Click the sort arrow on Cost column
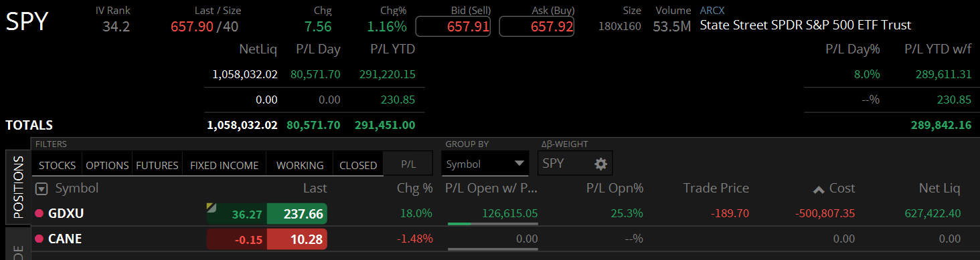This screenshot has width=980, height=260. 818,190
